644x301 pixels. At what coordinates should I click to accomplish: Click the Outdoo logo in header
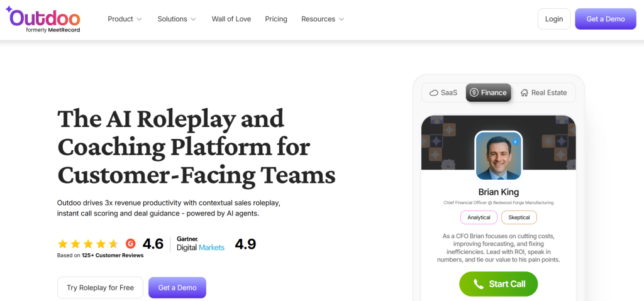(x=43, y=19)
